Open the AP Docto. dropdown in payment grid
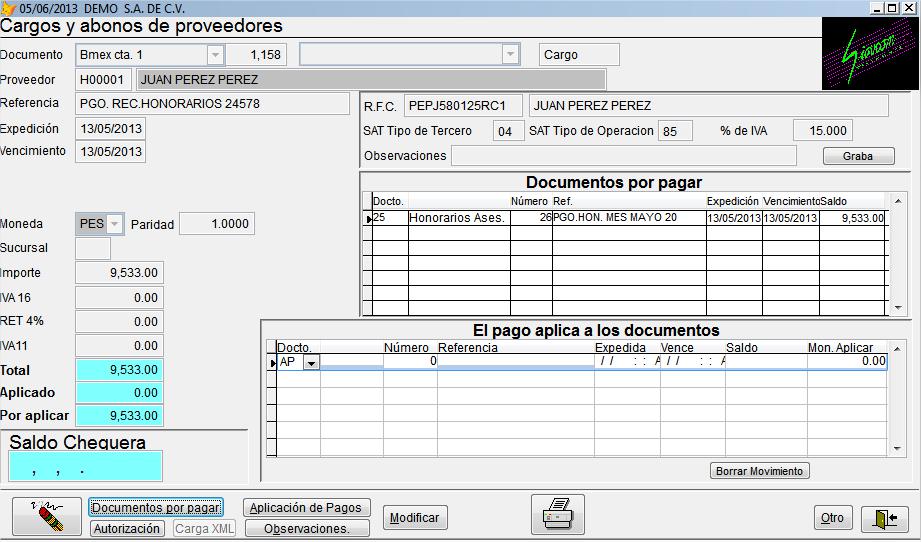Screen dimensions: 921x542 coord(311,362)
